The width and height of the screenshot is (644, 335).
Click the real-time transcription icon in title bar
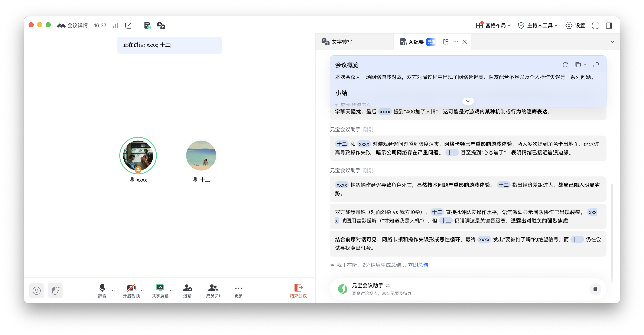[161, 26]
